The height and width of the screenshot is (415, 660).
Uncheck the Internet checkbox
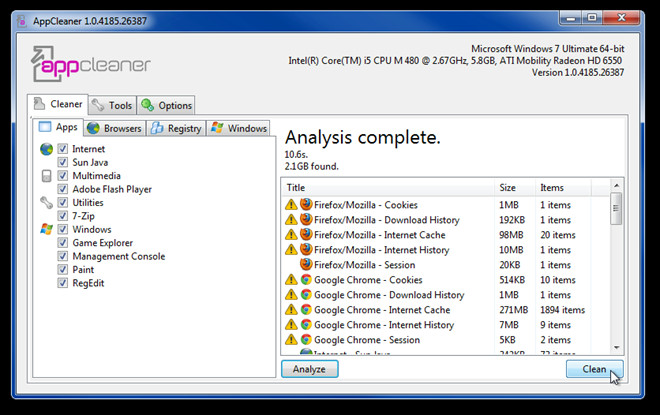(62, 149)
